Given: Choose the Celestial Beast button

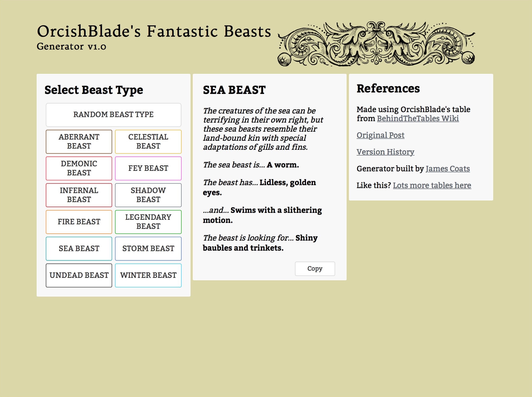Looking at the screenshot, I should (x=148, y=142).
